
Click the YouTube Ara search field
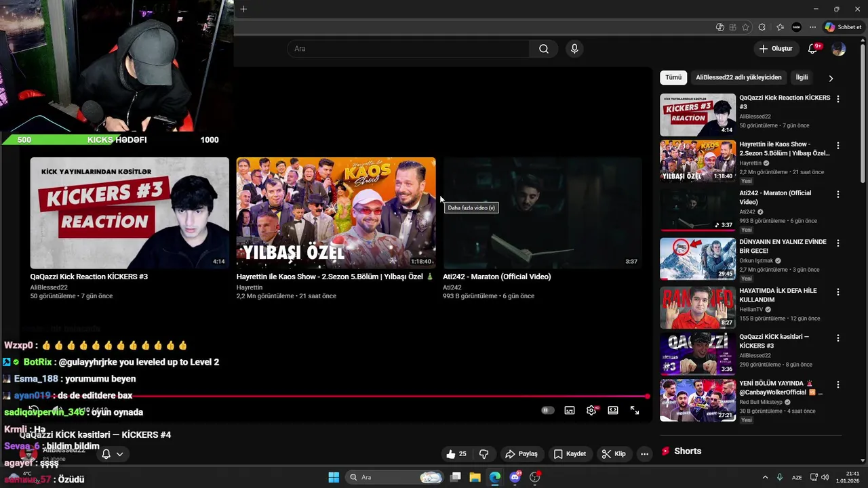(x=408, y=49)
